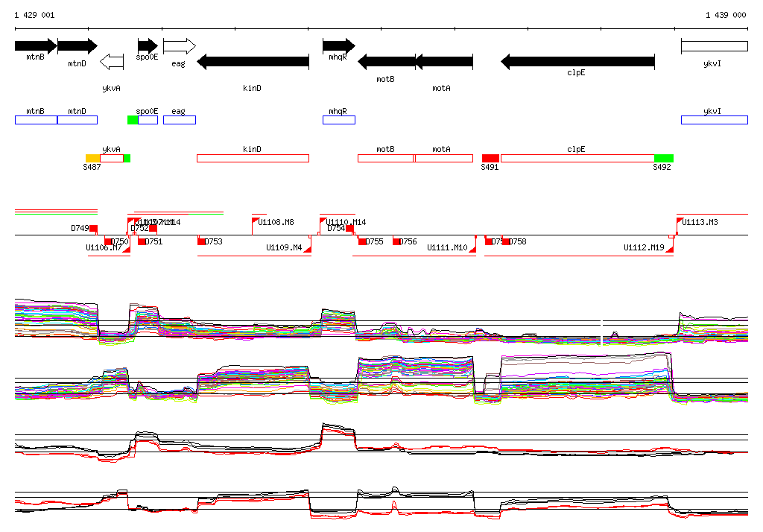Click the white ykvI gene box at top right
Image resolution: width=763 pixels, height=532 pixels.
click(715, 46)
